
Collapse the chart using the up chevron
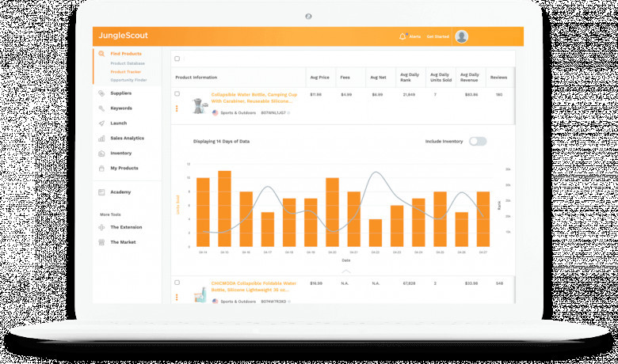click(x=346, y=271)
